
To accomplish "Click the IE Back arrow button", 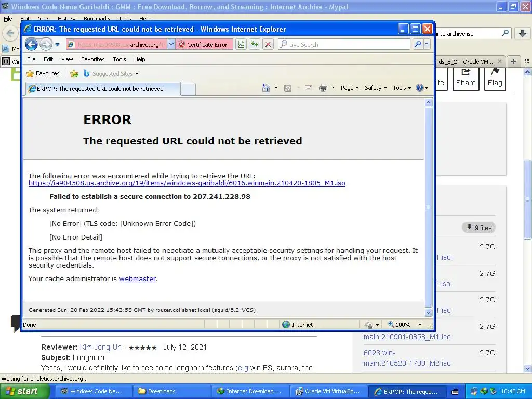I will (x=31, y=44).
